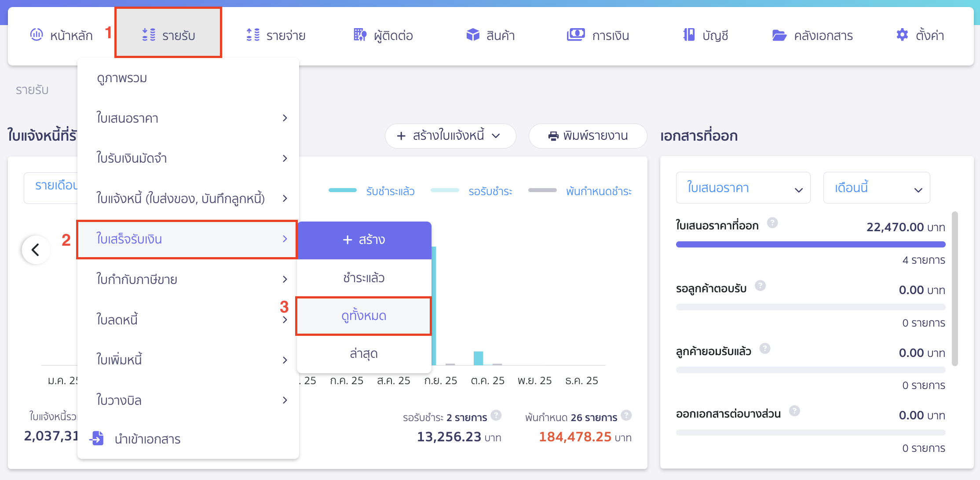Open ตั้งค่า using the gear icon
980x480 pixels.
(x=902, y=35)
